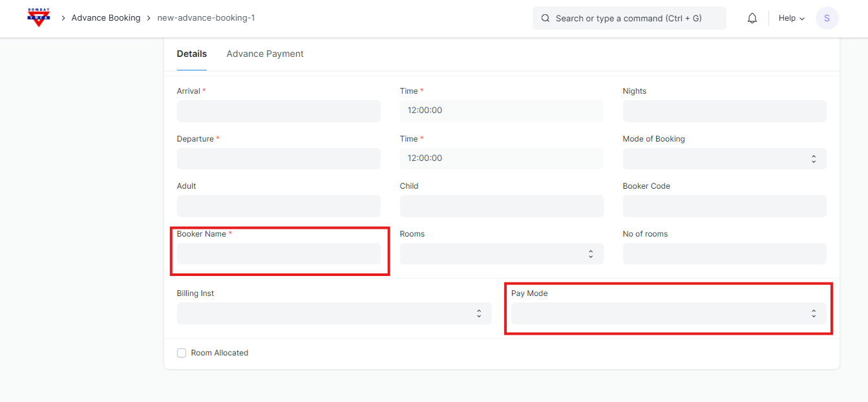The width and height of the screenshot is (868, 402).
Task: Click the Nights input field
Action: [x=724, y=111]
